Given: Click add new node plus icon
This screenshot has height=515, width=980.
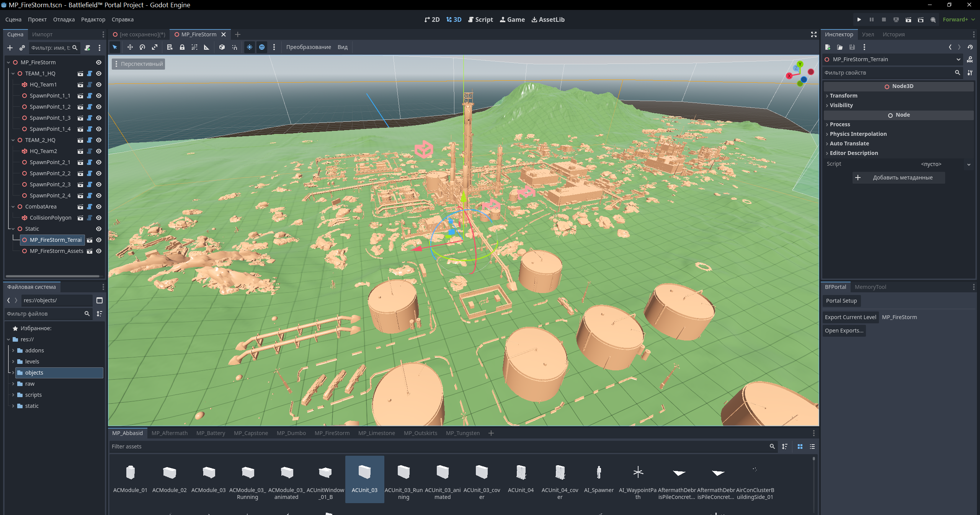Looking at the screenshot, I should click(x=10, y=48).
